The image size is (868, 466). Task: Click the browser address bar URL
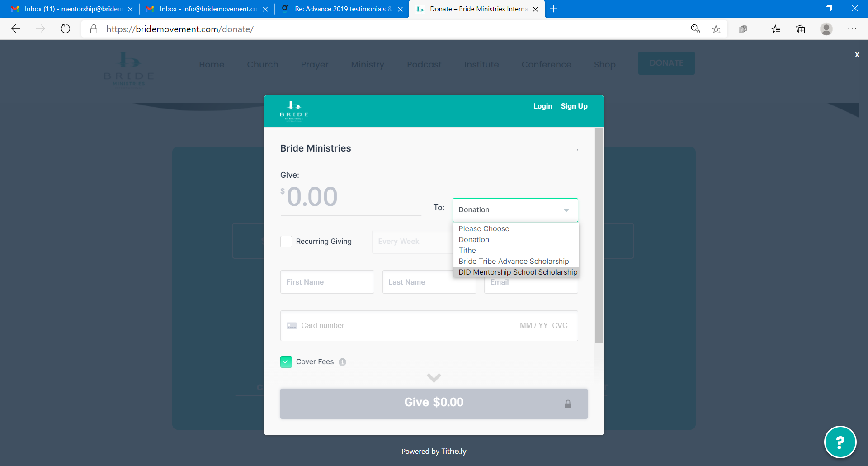[180, 29]
